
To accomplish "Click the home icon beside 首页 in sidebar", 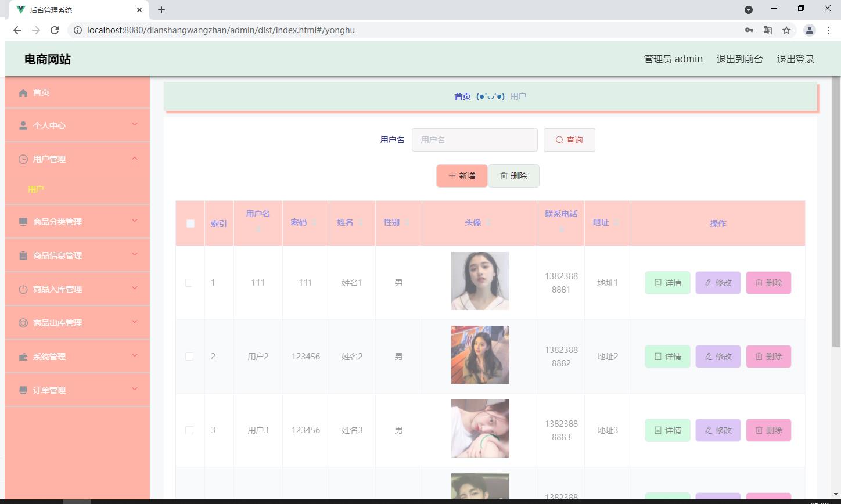I will (x=23, y=93).
